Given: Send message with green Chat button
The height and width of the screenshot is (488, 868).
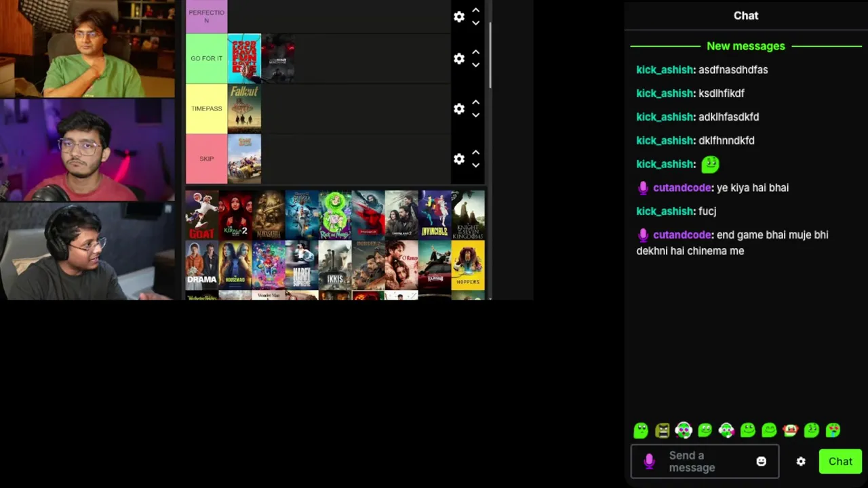Looking at the screenshot, I should 840,462.
